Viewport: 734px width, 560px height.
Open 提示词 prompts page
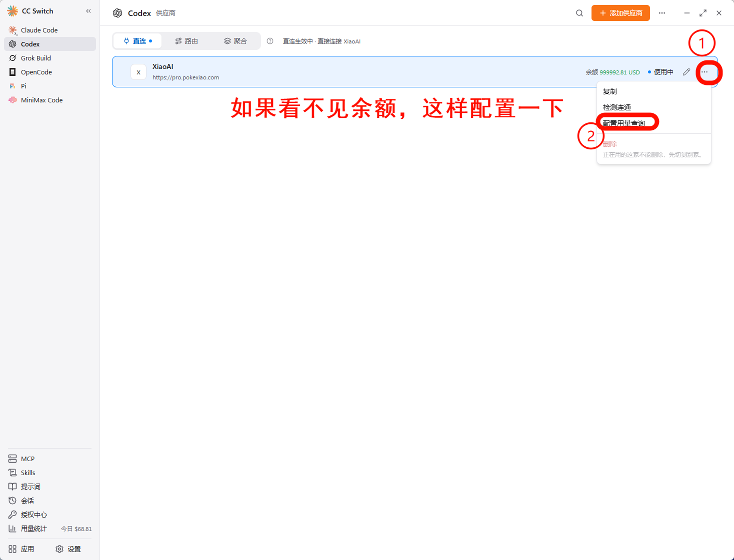50,487
